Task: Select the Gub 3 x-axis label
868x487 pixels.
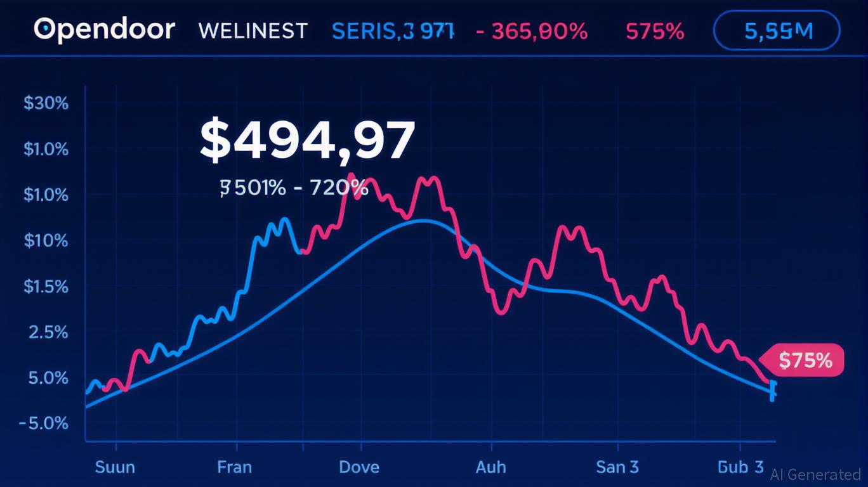Action: 740,467
